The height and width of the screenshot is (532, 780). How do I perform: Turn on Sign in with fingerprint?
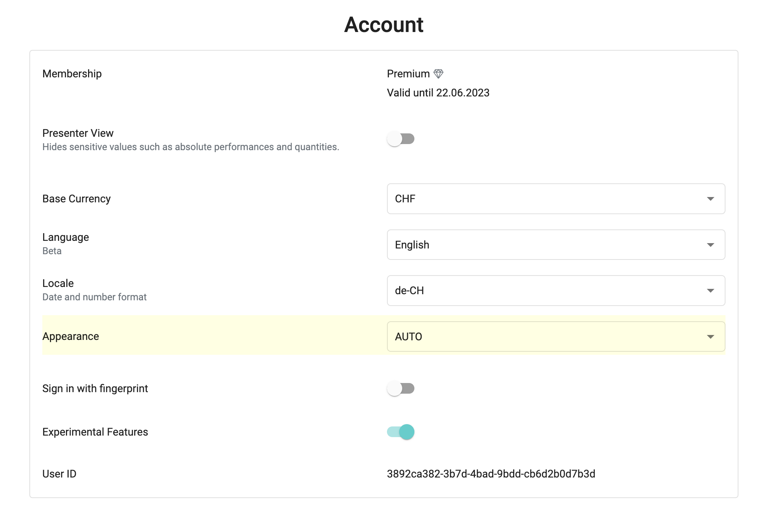tap(400, 388)
